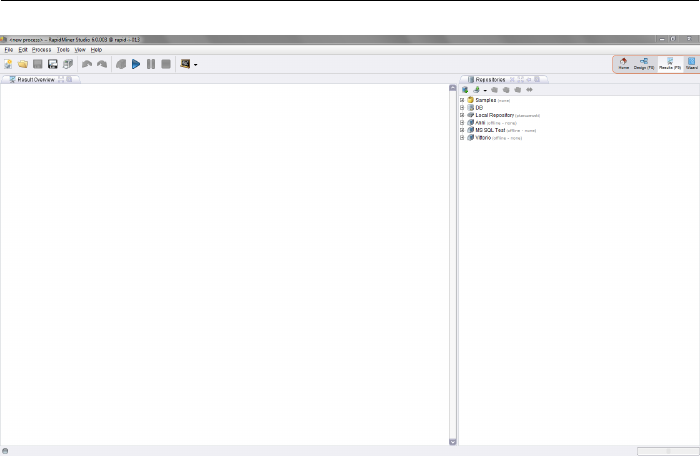
Task: Minimize the RapidMiner Studio window
Action: point(662,39)
